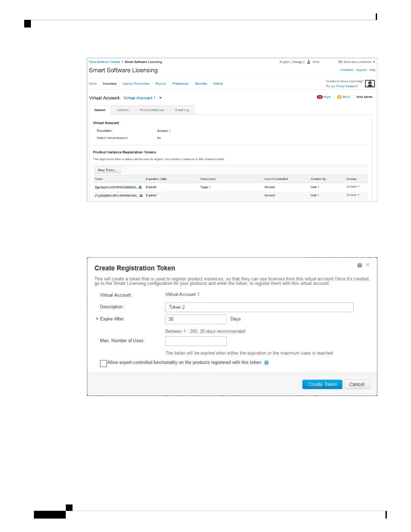This screenshot has width=411, height=532.
Task: Click the orange Minor alerts badge
Action: point(339,97)
